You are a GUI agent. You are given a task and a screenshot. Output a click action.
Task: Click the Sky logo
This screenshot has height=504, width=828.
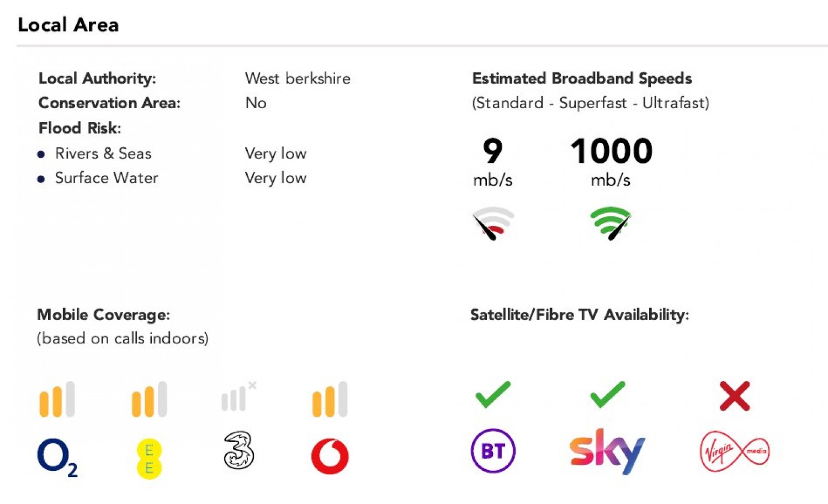(x=607, y=451)
